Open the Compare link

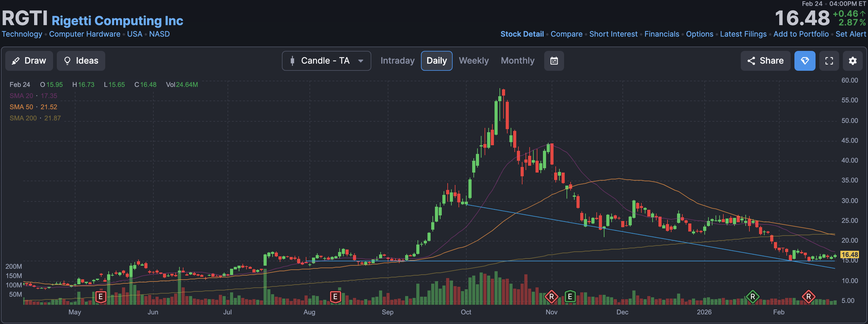tap(567, 34)
